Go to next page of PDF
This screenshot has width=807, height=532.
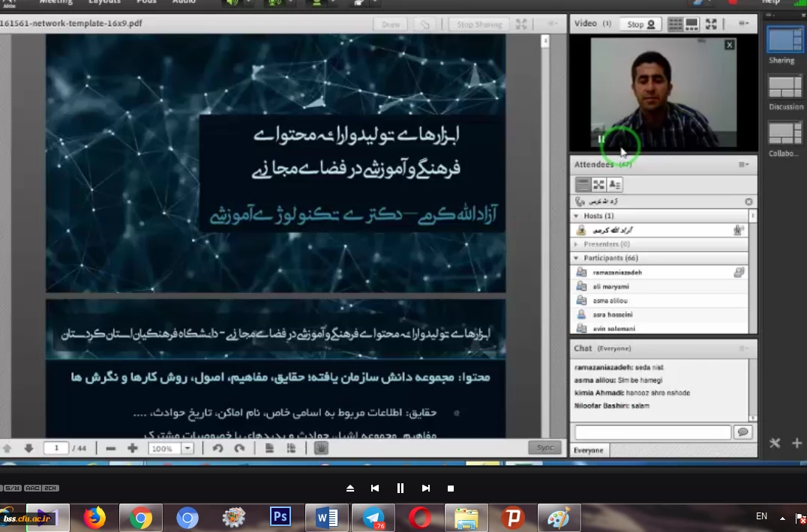(x=28, y=448)
